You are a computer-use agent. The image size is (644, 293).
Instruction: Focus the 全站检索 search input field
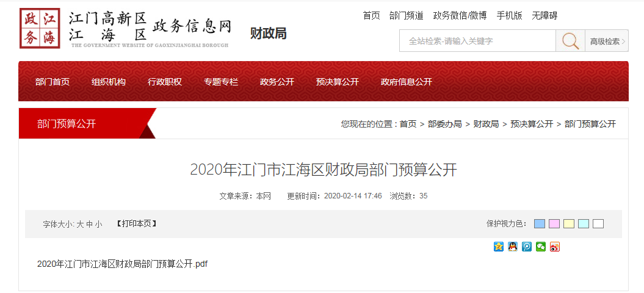(x=478, y=41)
